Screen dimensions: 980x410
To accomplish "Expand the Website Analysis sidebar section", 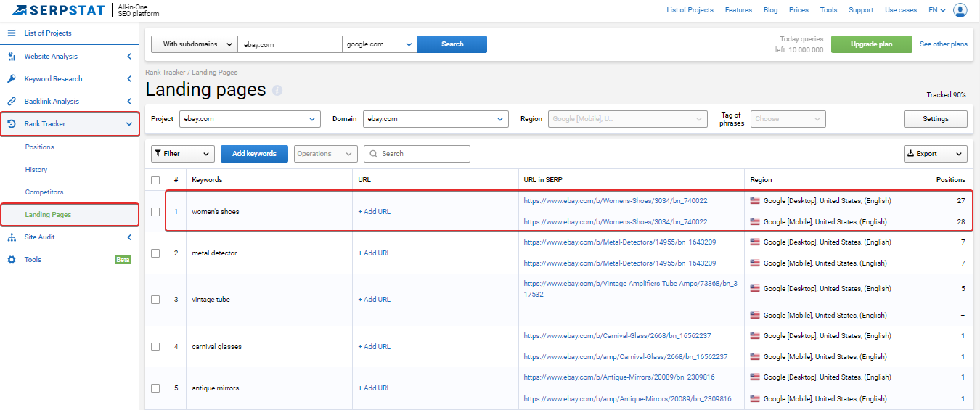I will click(129, 56).
